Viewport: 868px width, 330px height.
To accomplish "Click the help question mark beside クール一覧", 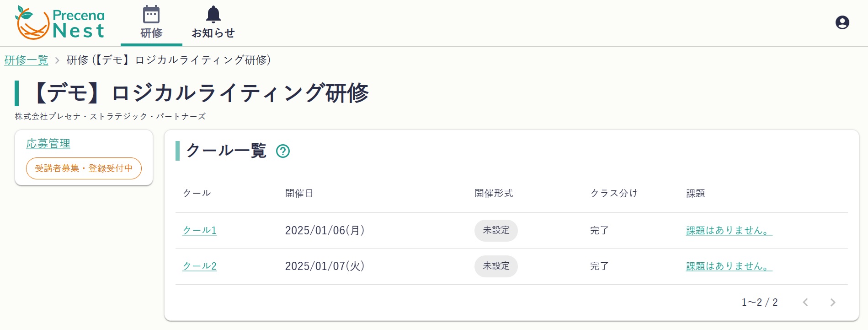I will pyautogui.click(x=283, y=151).
